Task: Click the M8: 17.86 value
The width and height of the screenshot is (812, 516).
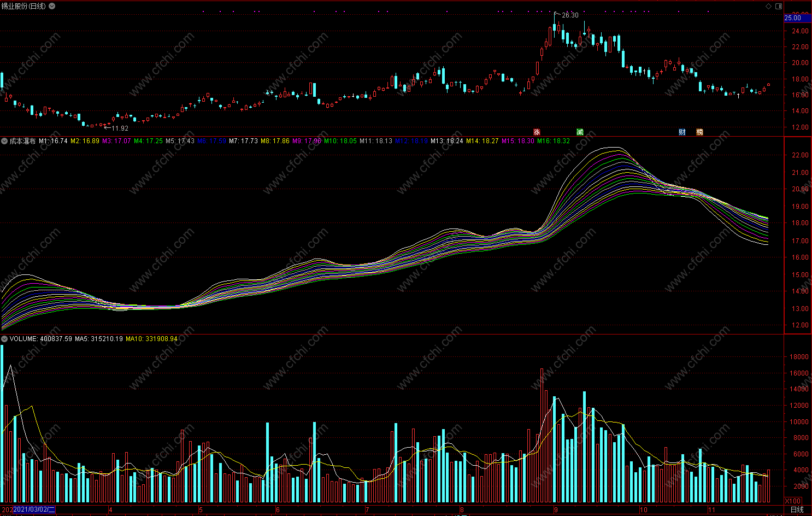Action: pyautogui.click(x=275, y=141)
